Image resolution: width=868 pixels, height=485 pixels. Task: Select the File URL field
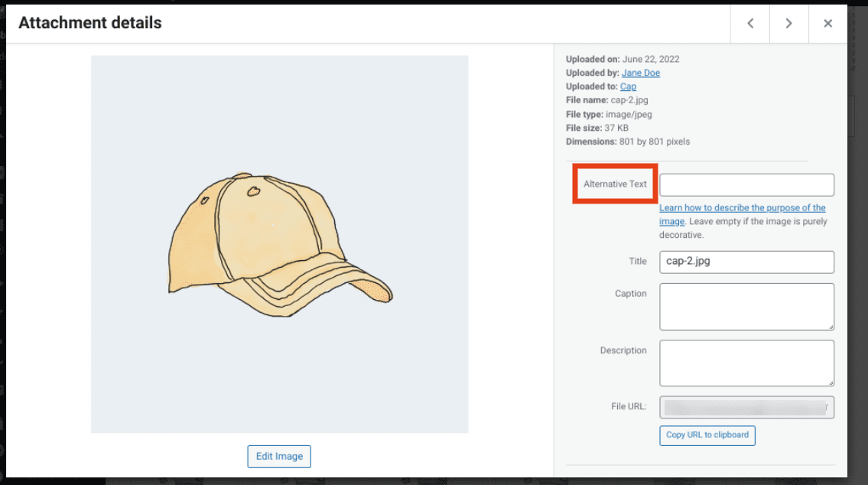coord(746,406)
